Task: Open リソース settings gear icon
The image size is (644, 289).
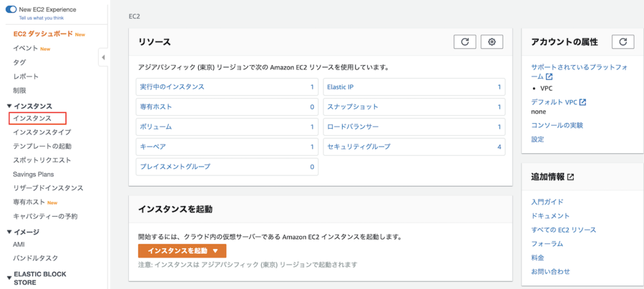Action: pyautogui.click(x=492, y=41)
